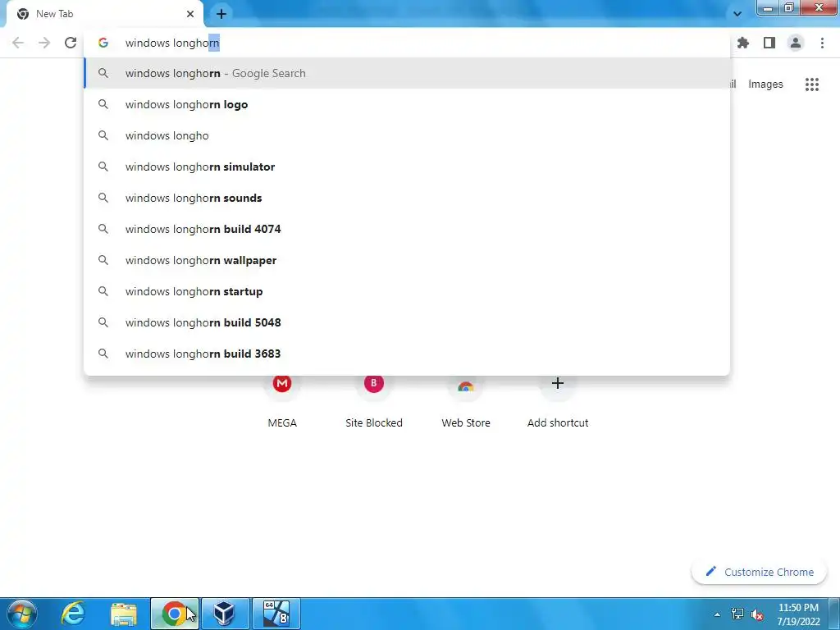Viewport: 840px width, 630px height.
Task: Click the network tray icon
Action: 737,614
